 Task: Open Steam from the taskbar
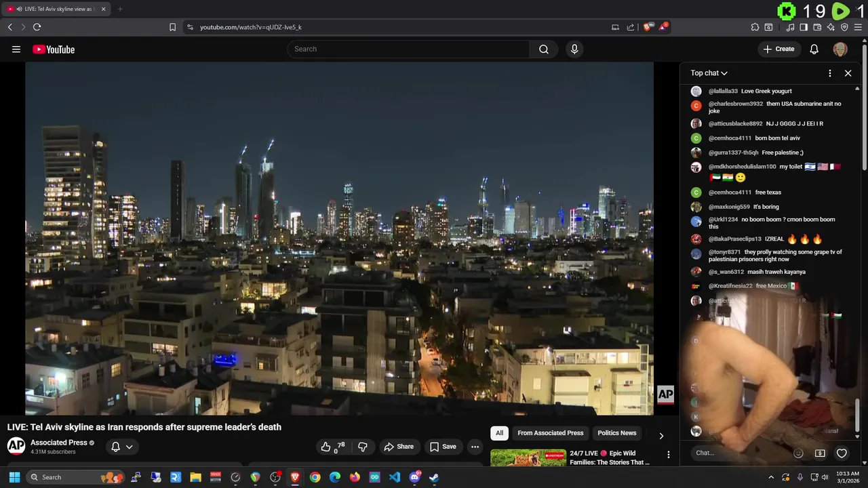click(x=434, y=477)
